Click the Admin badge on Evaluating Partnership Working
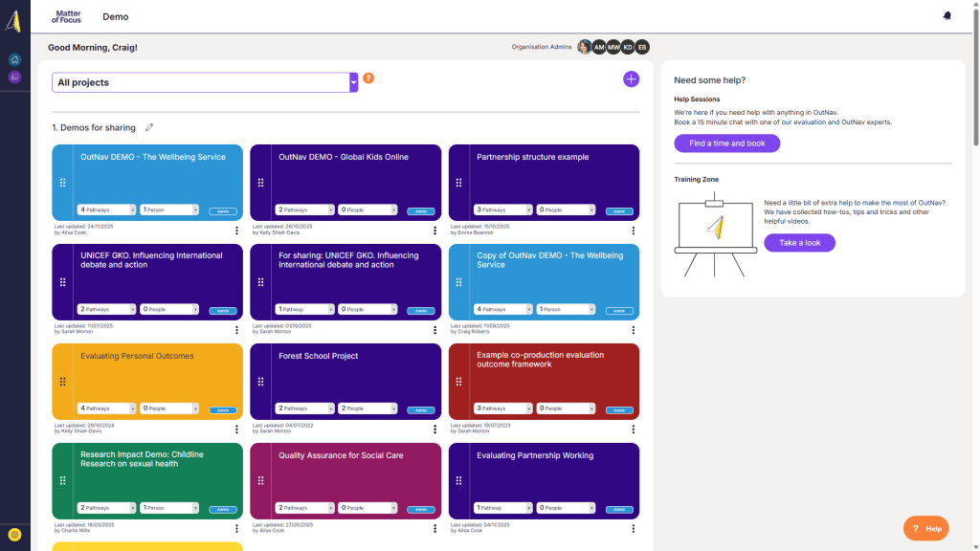 point(619,509)
